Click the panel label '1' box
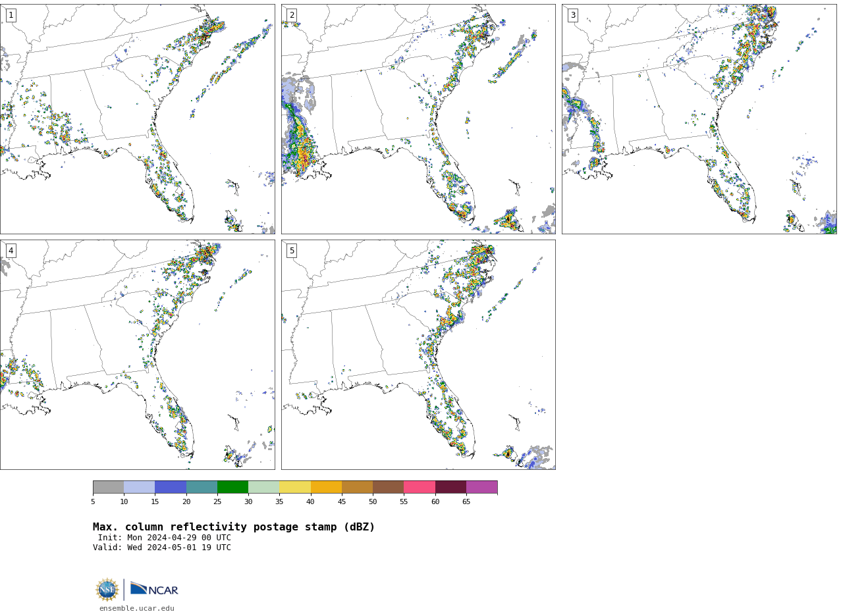Screen dimensions: 843x616 click(x=11, y=15)
